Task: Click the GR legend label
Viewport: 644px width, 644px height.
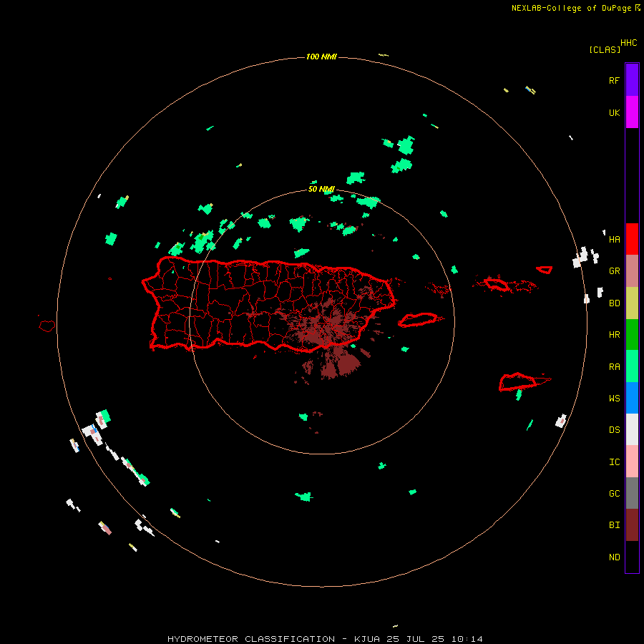Action: (614, 271)
